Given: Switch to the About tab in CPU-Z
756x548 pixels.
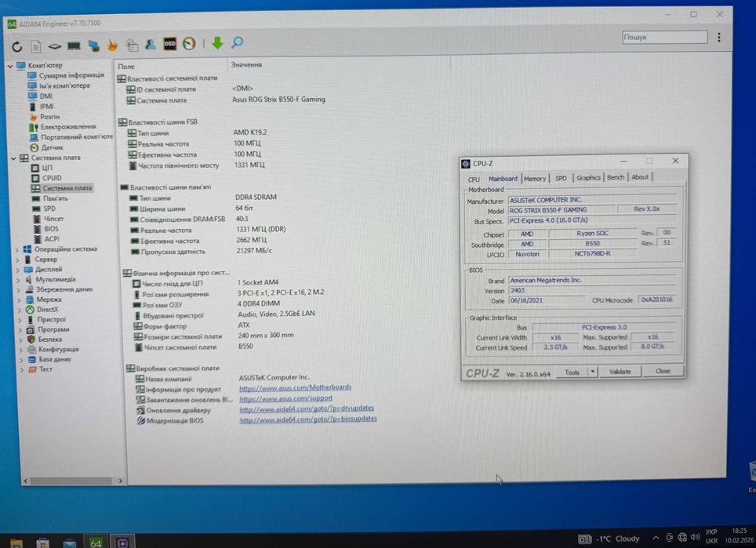Looking at the screenshot, I should coord(640,177).
